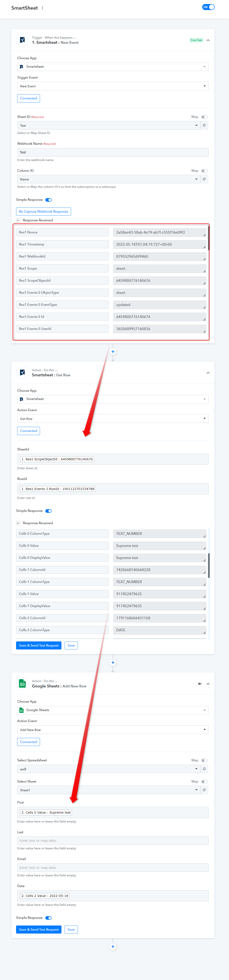Click the SheetId mapped field

tap(113, 460)
